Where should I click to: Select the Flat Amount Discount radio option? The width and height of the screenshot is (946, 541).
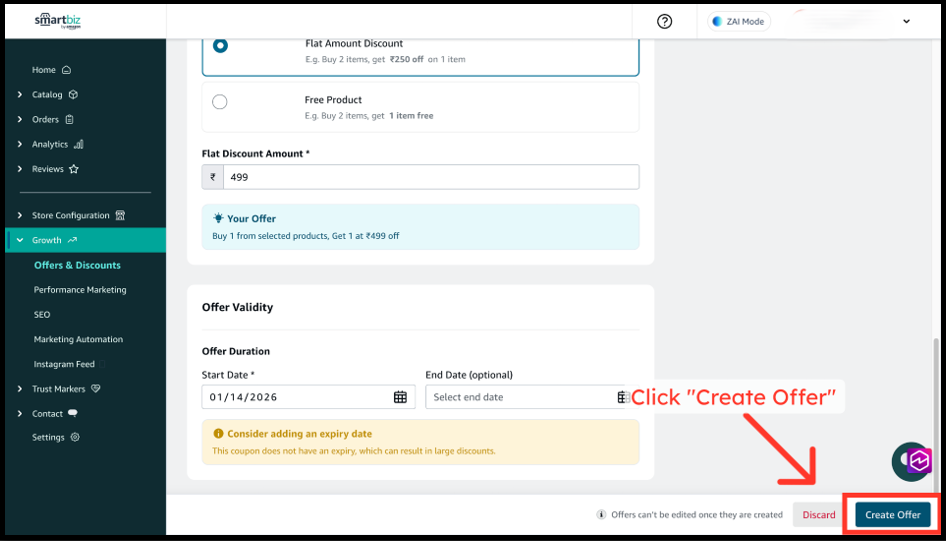pyautogui.click(x=220, y=46)
